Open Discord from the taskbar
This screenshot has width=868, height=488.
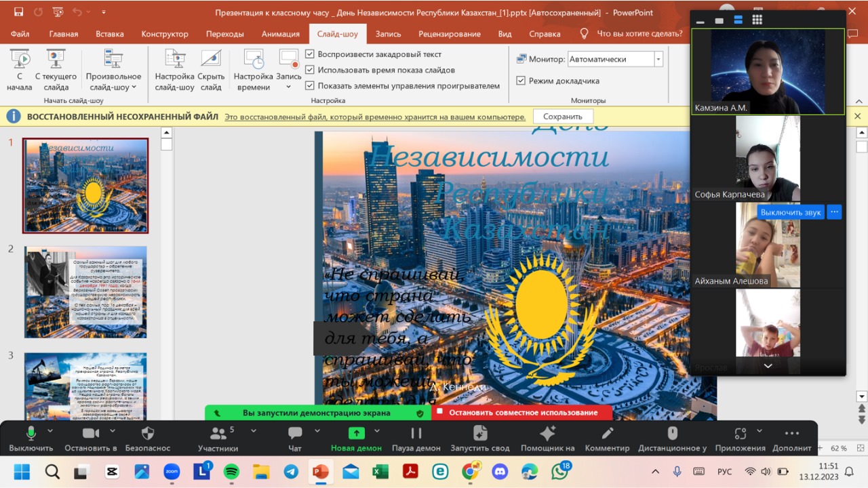(500, 472)
